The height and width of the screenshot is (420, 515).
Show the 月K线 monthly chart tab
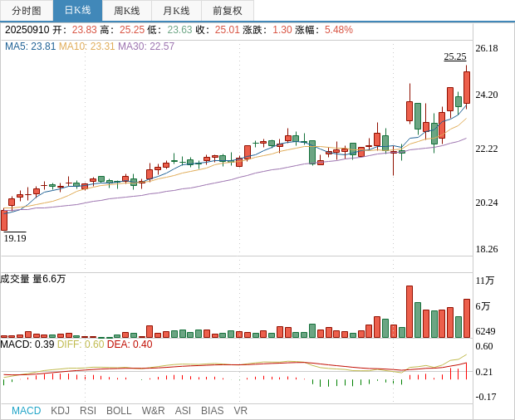pos(176,11)
